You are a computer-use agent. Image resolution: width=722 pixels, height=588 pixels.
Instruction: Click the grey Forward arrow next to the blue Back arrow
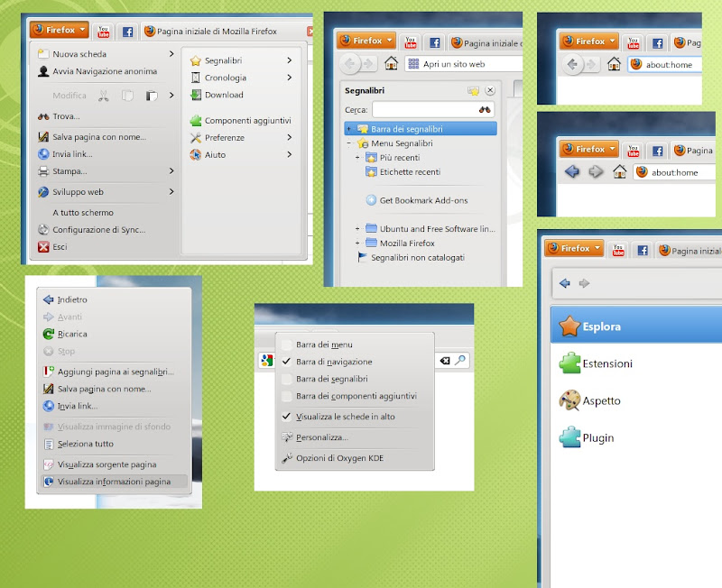point(596,172)
